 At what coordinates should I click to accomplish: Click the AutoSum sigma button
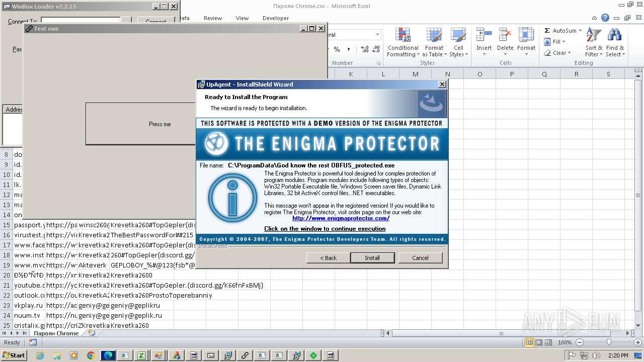click(x=547, y=31)
